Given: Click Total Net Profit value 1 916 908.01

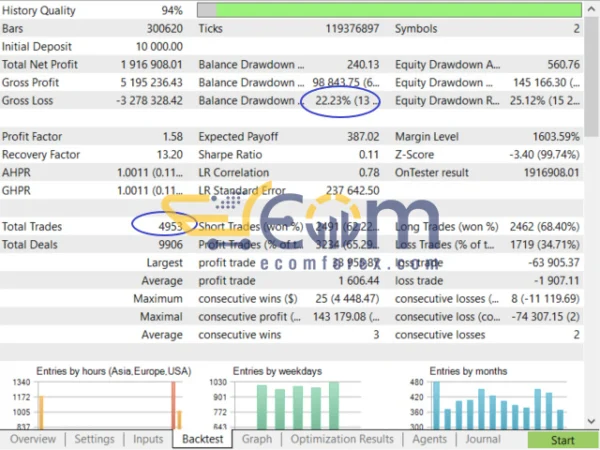Looking at the screenshot, I should coord(152,64).
